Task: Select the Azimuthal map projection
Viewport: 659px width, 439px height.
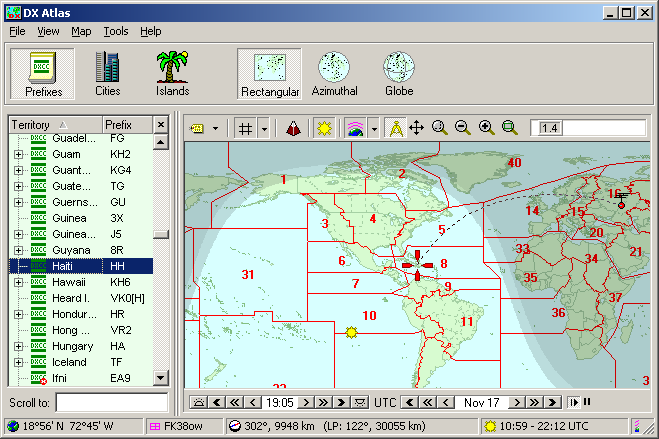Action: click(x=334, y=74)
